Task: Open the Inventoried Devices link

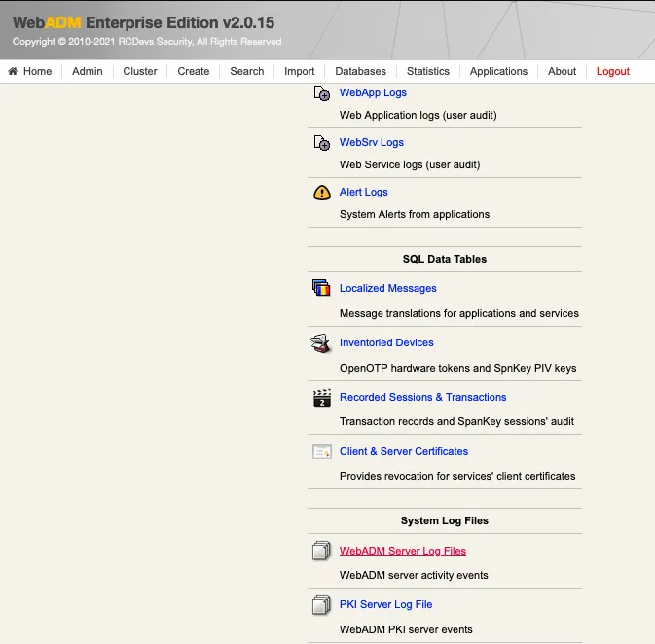Action: click(x=386, y=342)
